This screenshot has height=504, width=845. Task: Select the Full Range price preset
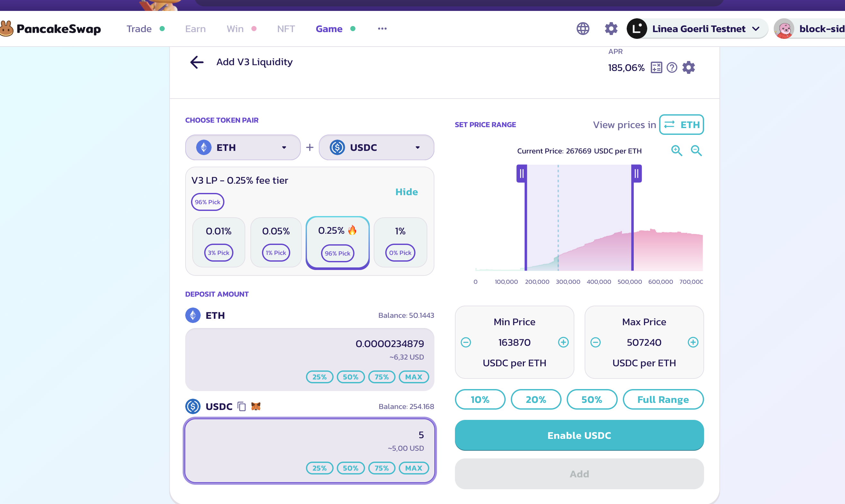pos(663,399)
